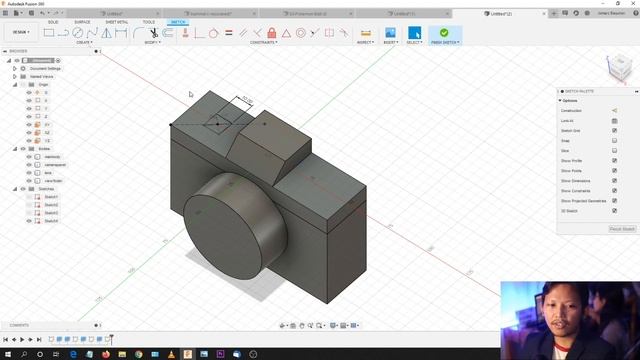The height and width of the screenshot is (360, 640).
Task: Expand Document Settings node
Action: pos(15,69)
